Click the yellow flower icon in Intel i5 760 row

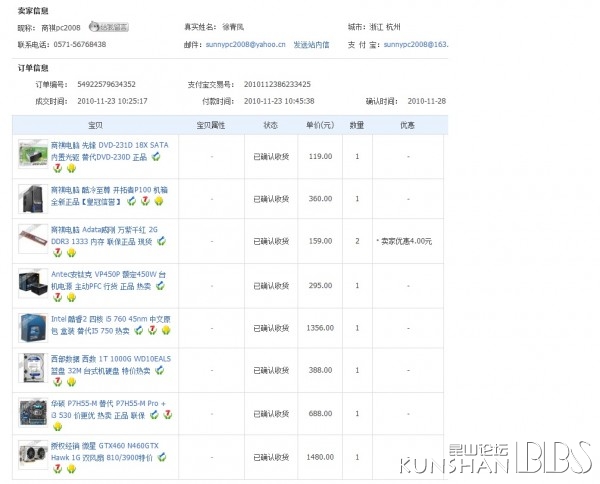[166, 330]
